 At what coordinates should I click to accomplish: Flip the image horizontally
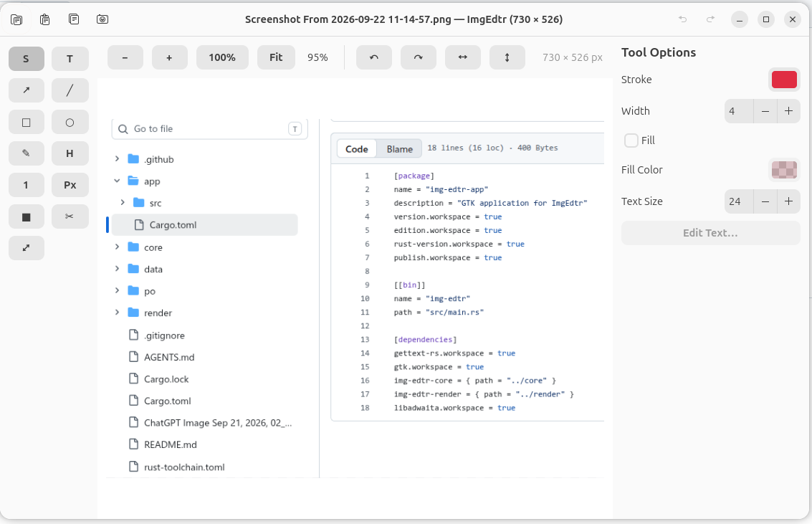[x=463, y=57]
